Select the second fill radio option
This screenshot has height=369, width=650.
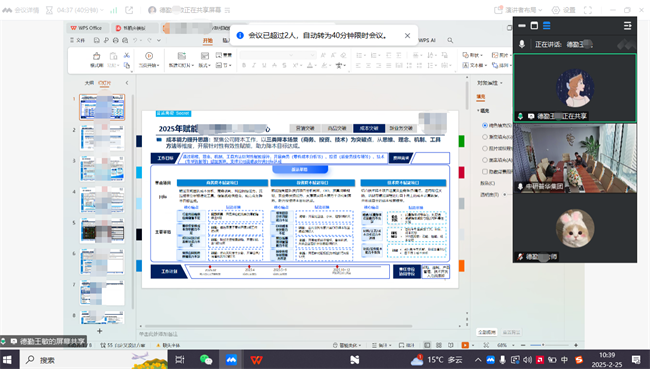485,137
